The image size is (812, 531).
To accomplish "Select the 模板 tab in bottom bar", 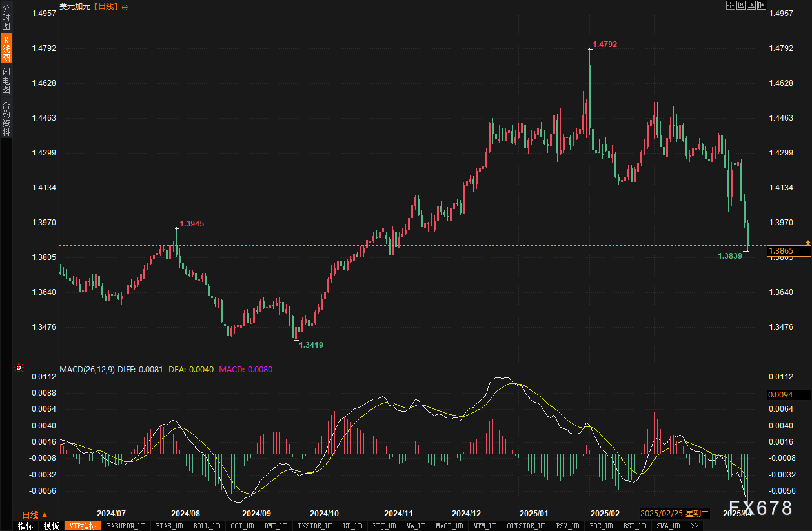I will click(x=51, y=526).
